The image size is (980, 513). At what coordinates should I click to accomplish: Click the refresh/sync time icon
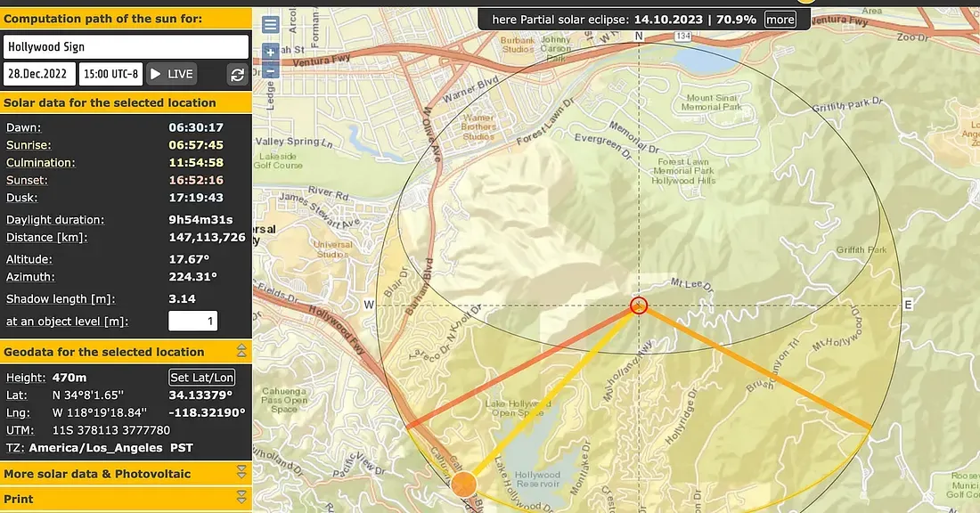[x=237, y=75]
